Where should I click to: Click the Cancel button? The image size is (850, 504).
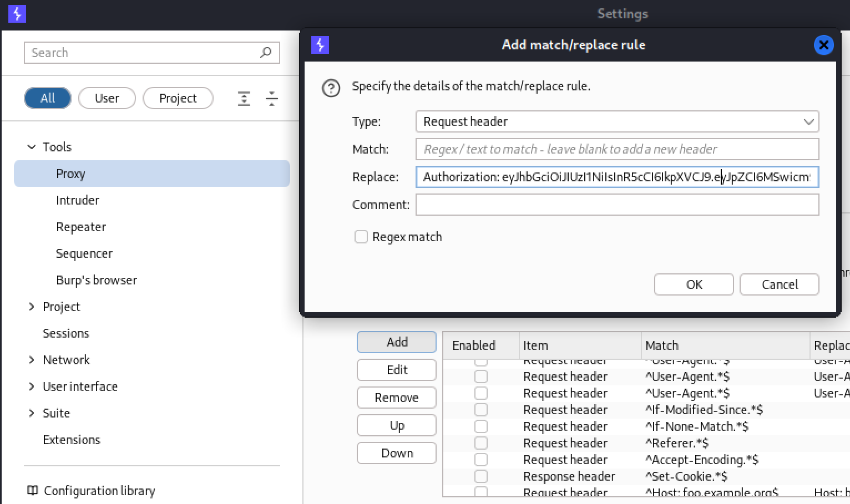coord(779,284)
